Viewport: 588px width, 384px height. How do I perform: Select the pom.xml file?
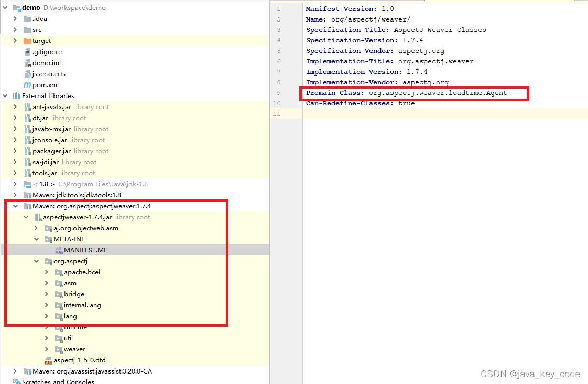46,85
